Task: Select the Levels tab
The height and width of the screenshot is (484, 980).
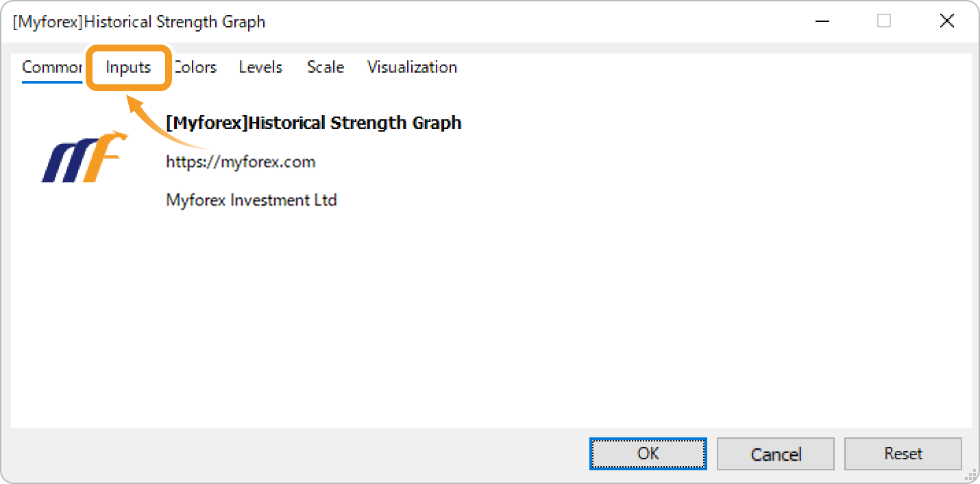Action: pyautogui.click(x=260, y=66)
